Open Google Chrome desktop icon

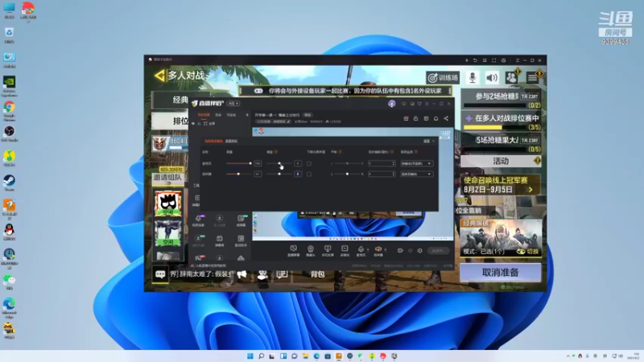point(9,111)
